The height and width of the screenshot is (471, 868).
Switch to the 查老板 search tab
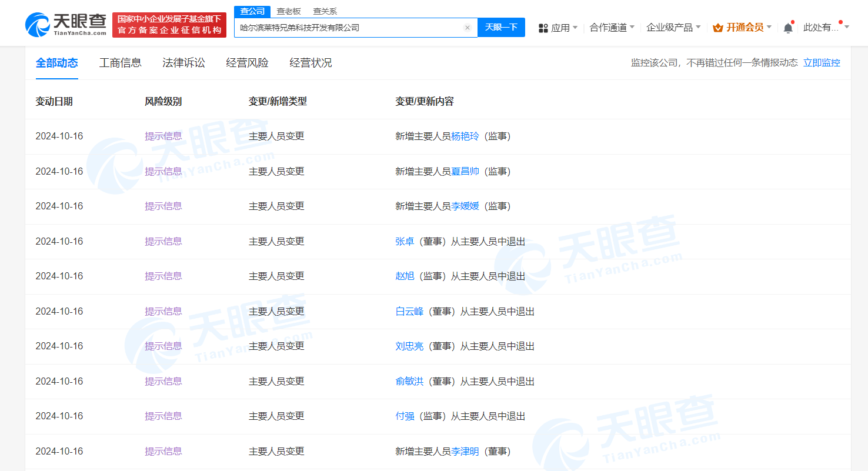point(289,11)
